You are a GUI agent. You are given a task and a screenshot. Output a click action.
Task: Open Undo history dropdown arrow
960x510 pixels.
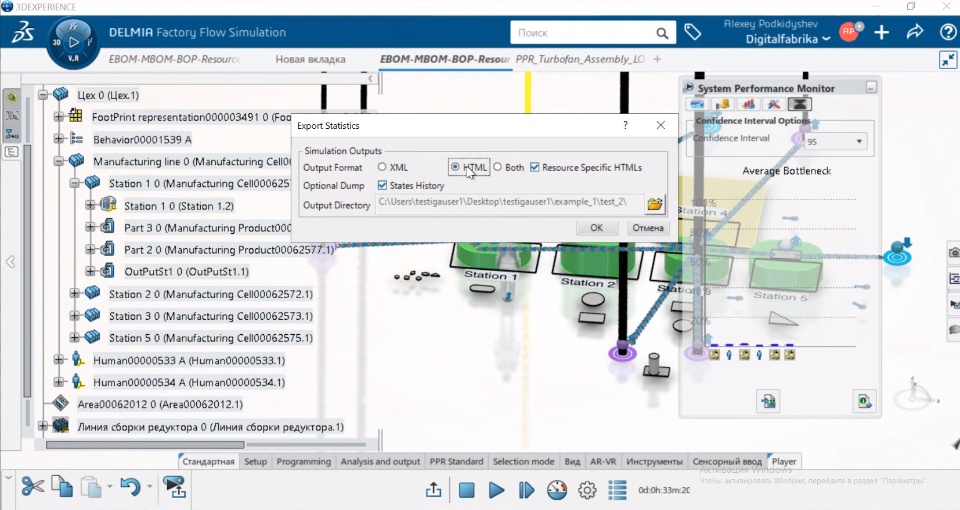click(149, 487)
